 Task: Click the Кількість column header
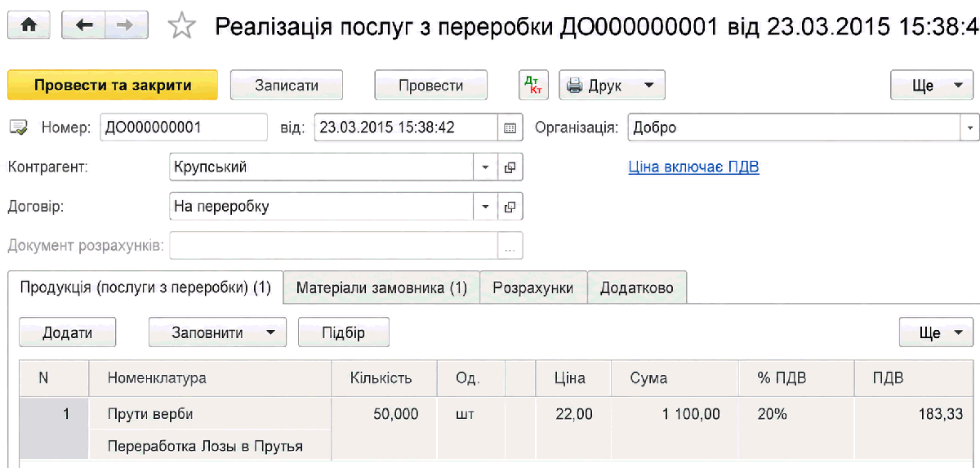point(384,378)
